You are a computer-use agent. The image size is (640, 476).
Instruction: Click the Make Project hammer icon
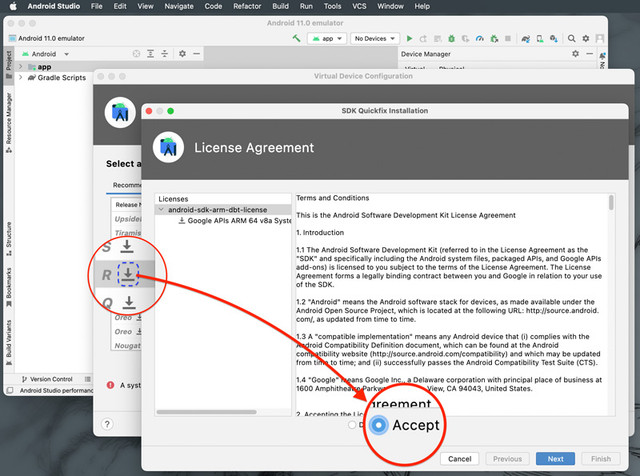(x=296, y=38)
